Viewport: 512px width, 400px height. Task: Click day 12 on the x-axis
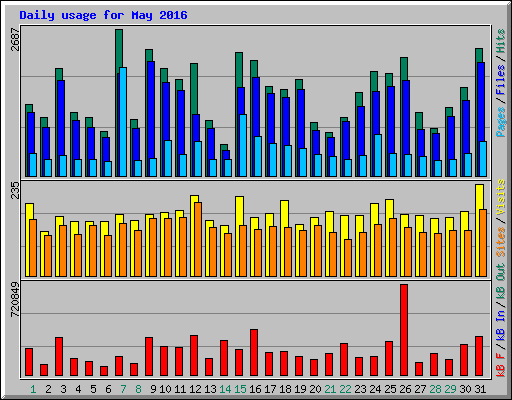click(x=195, y=389)
